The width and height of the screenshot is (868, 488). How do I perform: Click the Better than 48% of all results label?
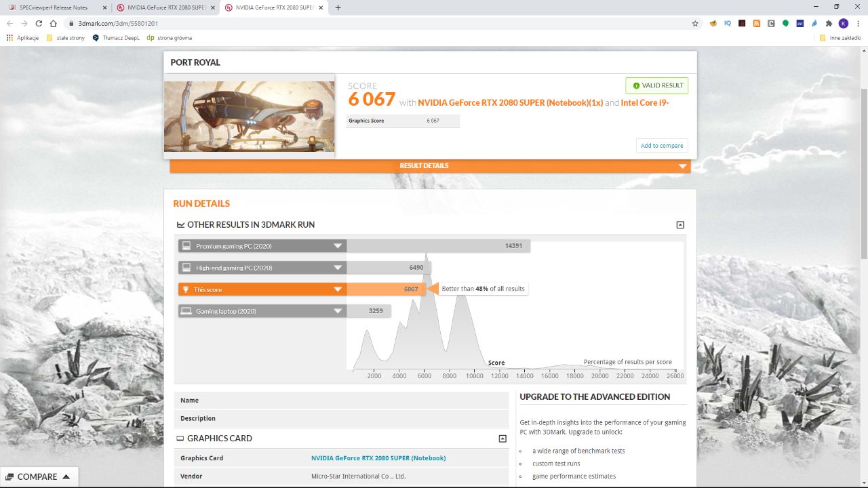pyautogui.click(x=484, y=289)
